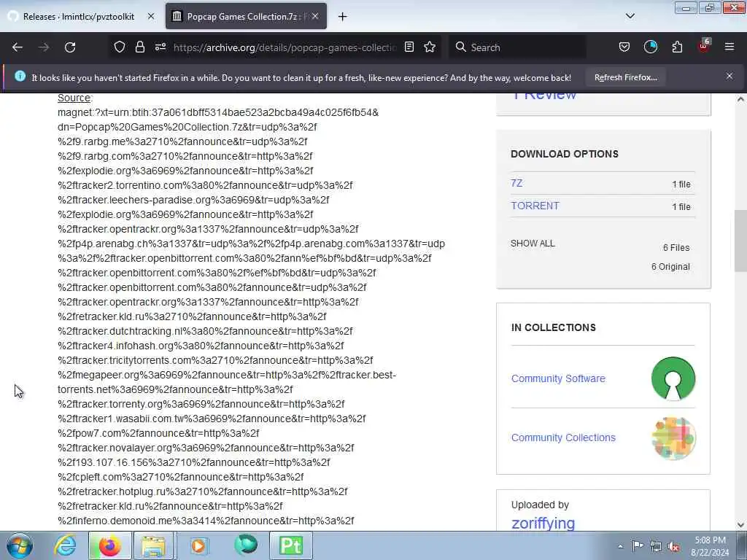
Task: Open the clock showing 5:08 PM
Action: click(x=710, y=546)
